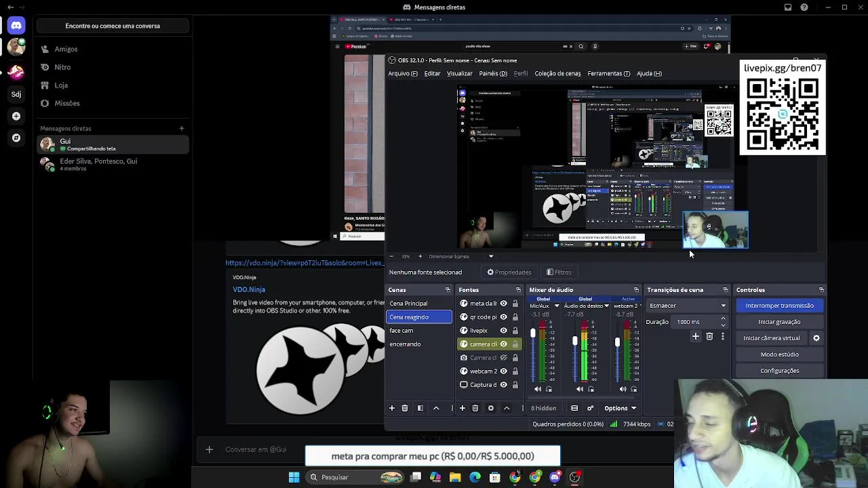Enable Modo estúdio
Image resolution: width=868 pixels, height=488 pixels.
[x=780, y=354]
